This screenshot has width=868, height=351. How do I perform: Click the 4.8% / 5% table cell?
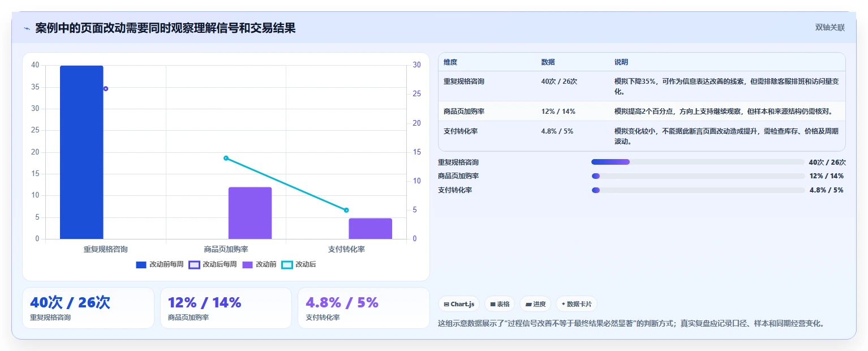click(x=557, y=131)
